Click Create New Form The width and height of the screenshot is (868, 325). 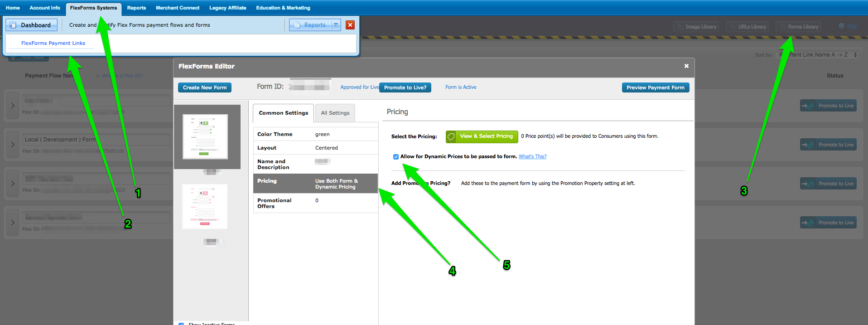point(205,87)
